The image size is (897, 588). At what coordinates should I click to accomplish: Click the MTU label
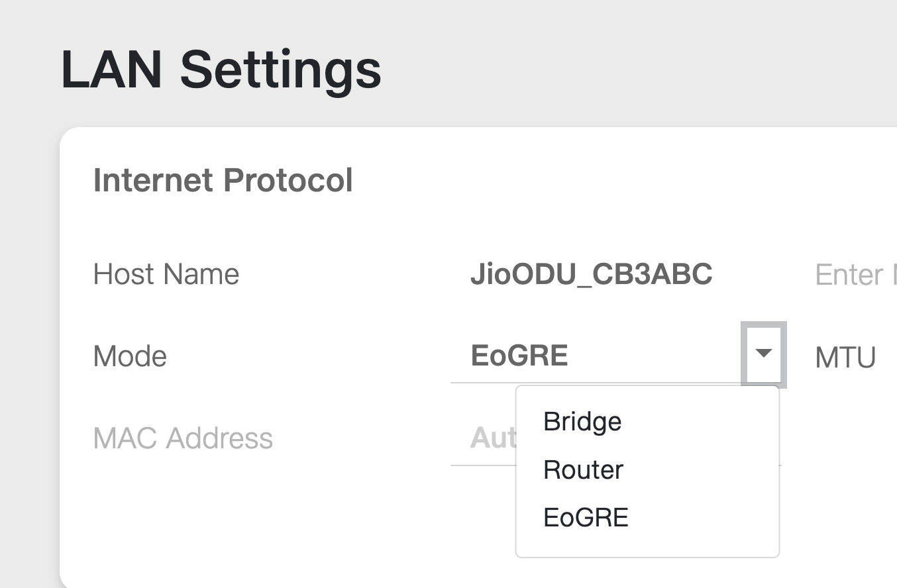[845, 358]
